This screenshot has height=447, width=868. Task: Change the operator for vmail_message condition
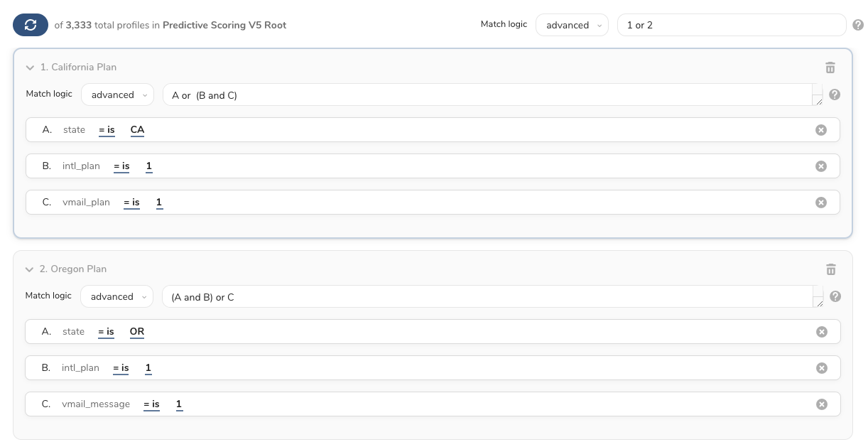click(151, 404)
